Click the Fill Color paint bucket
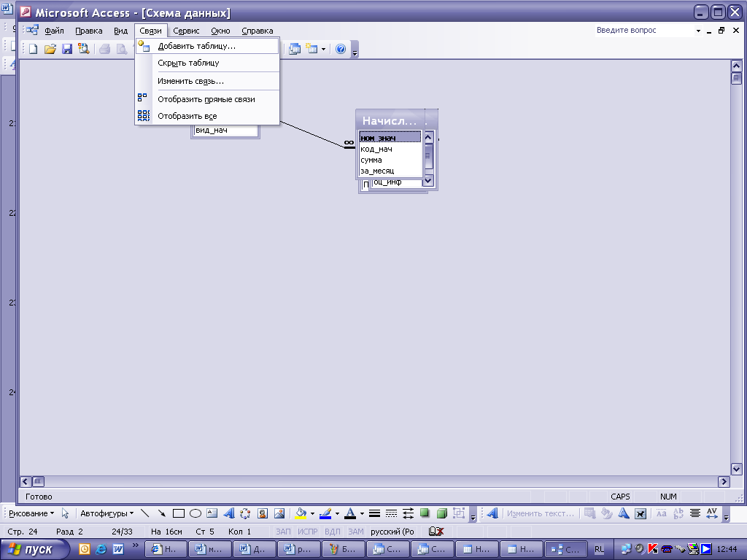Screen dimensions: 747x560 point(301,513)
